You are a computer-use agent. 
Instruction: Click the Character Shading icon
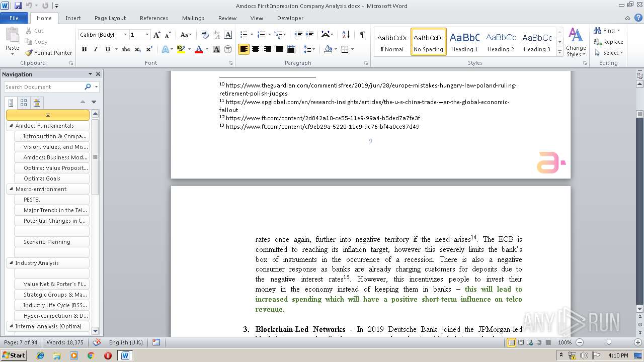pos(216,49)
